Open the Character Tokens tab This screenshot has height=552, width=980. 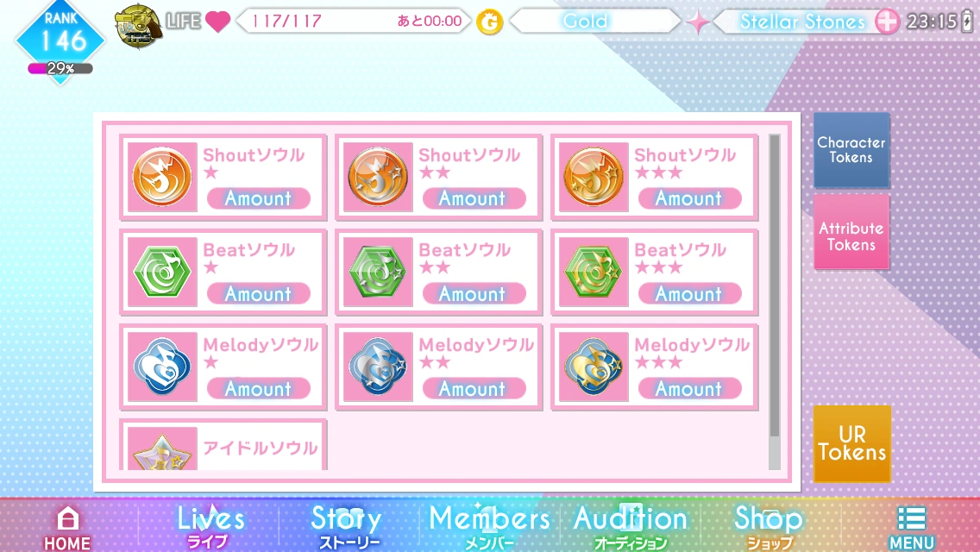[x=851, y=150]
